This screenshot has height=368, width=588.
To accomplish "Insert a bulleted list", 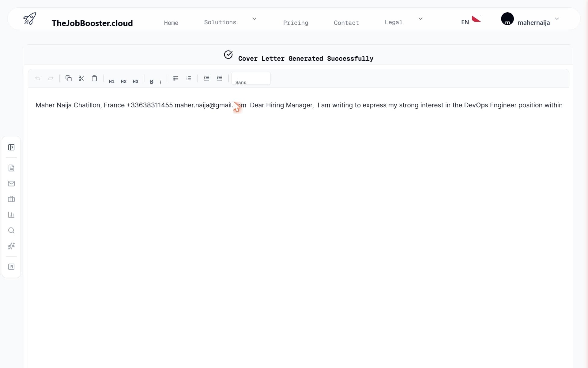I will pos(176,78).
